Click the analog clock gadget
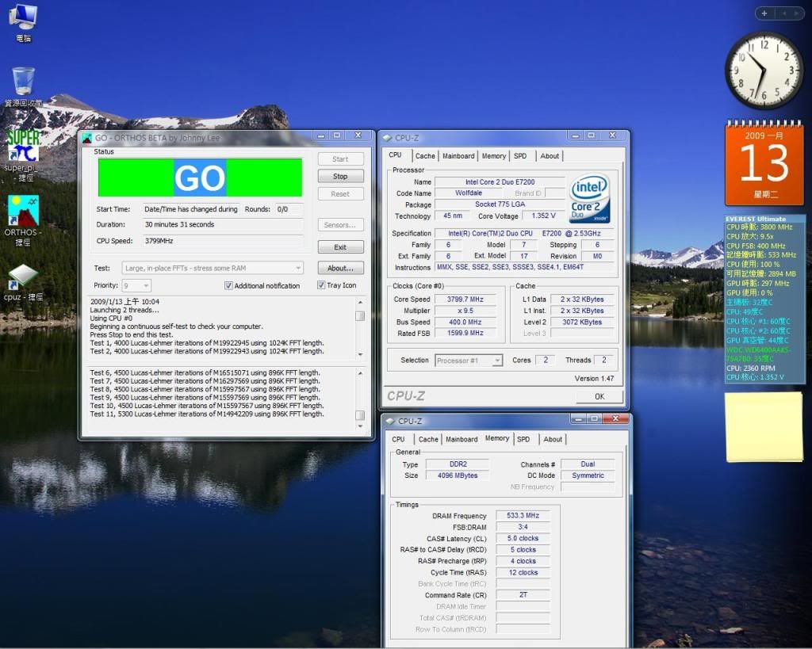Screen dimensions: 812x649 (764, 70)
